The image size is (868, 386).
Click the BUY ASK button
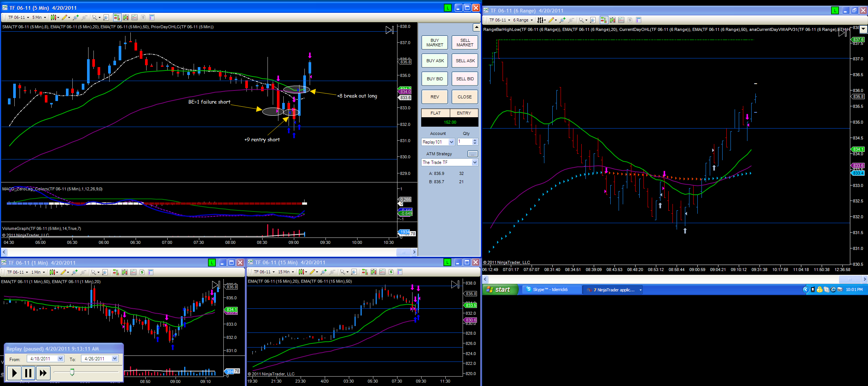[x=435, y=61]
